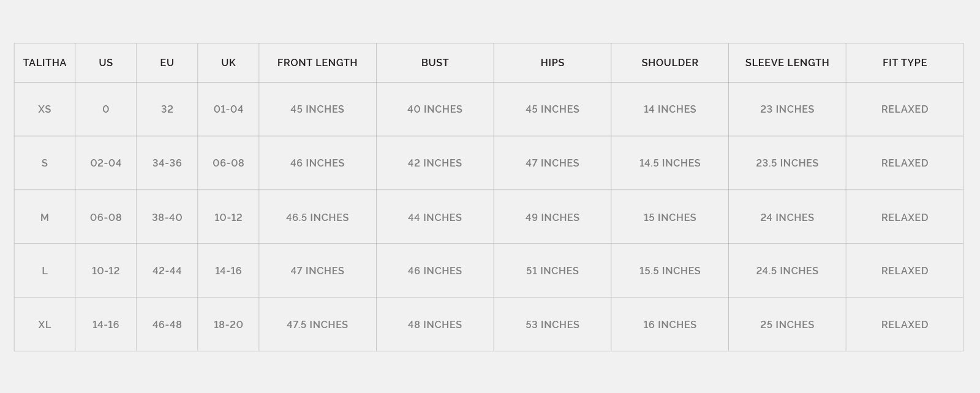Click the SLEEVE LENGTH header
Image resolution: width=980 pixels, height=393 pixels.
tap(787, 62)
